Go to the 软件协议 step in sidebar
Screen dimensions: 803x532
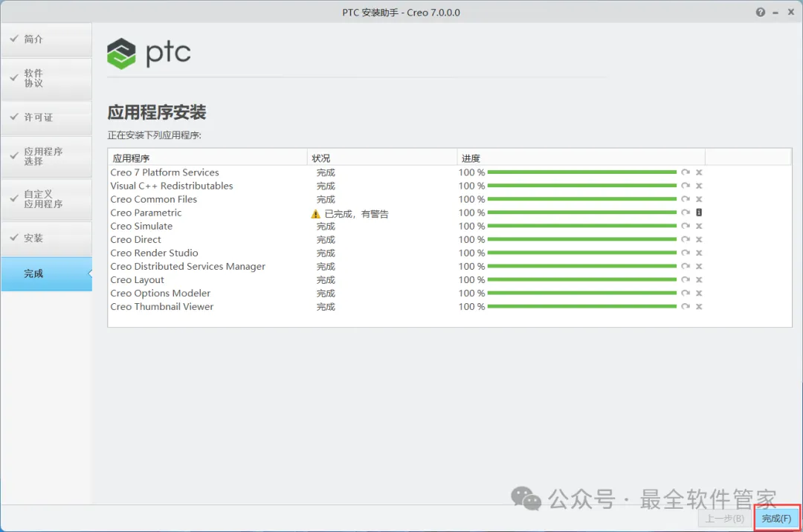[47, 78]
